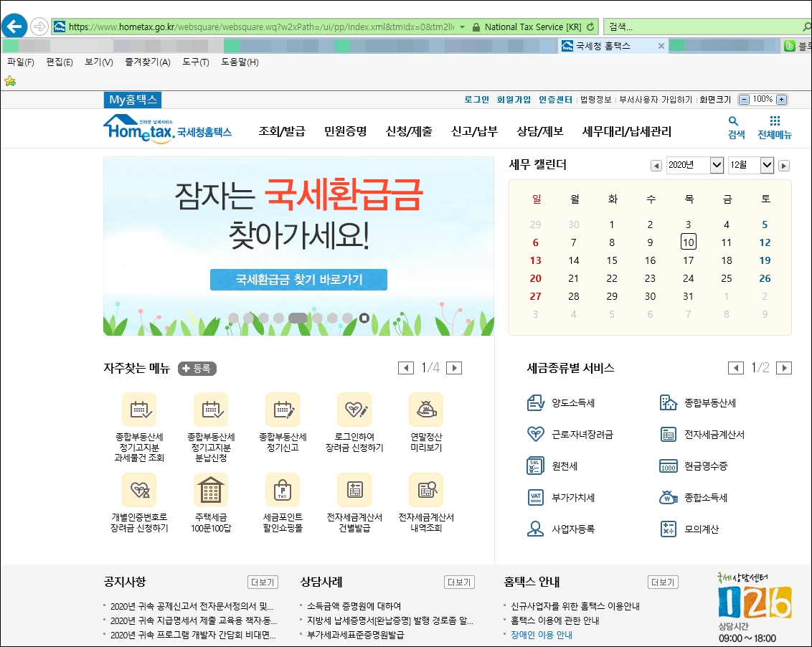Click the 로그인 link
Image resolution: width=812 pixels, height=647 pixels.
click(476, 100)
